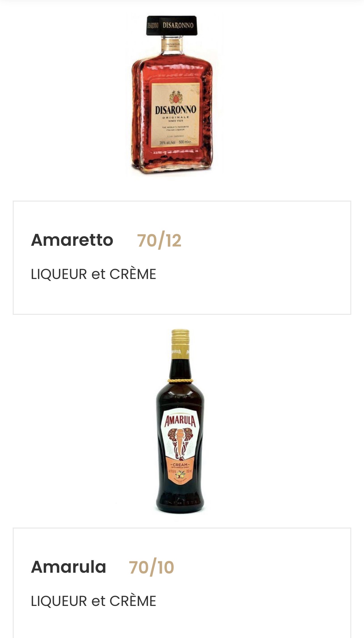Tap the Amaretto price 70/12
Screen dimensions: 364x638
(x=159, y=240)
